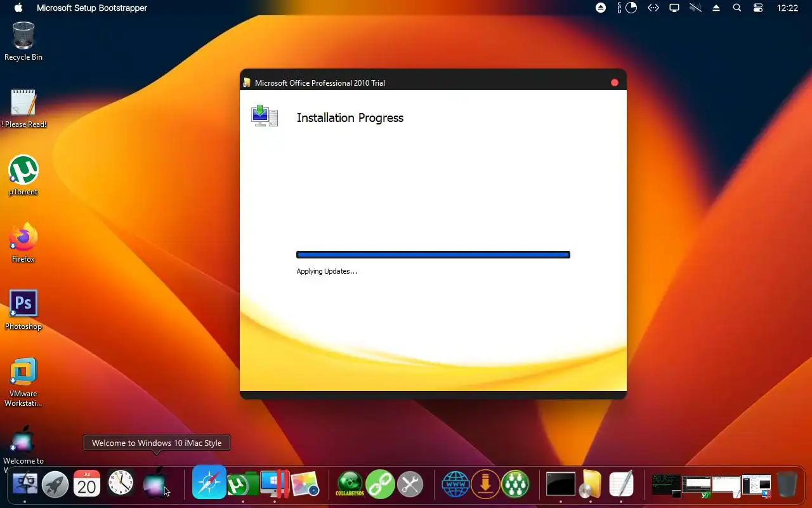This screenshot has height=508, width=812.
Task: Launch the Firefox desktop shortcut
Action: pyautogui.click(x=23, y=243)
